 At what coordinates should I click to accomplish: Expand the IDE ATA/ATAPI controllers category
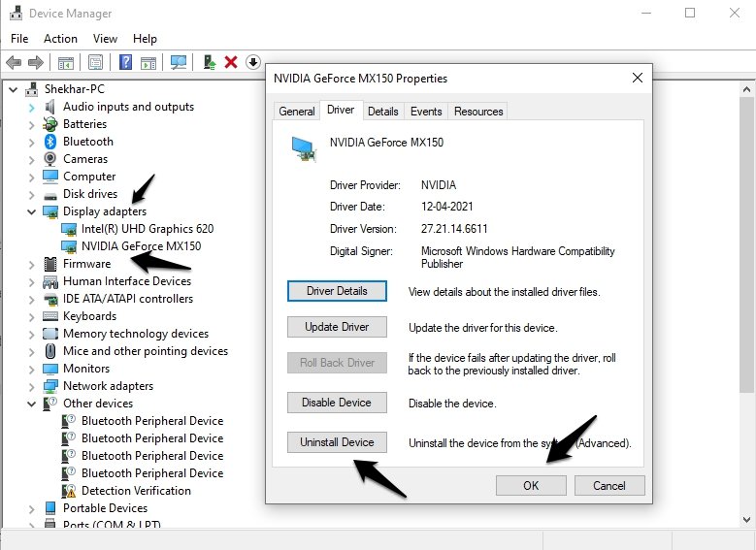click(x=31, y=300)
